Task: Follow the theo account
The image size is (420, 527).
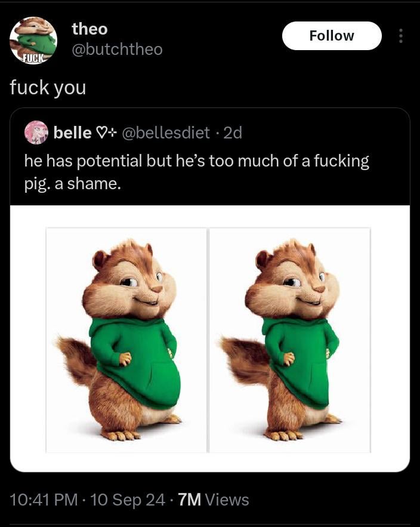Action: pyautogui.click(x=332, y=36)
